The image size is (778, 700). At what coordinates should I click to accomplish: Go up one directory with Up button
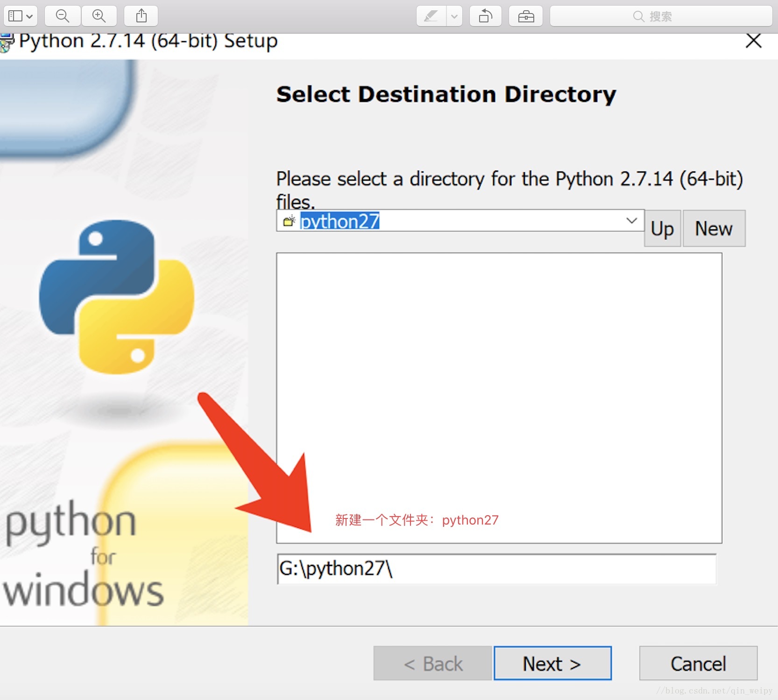point(662,229)
